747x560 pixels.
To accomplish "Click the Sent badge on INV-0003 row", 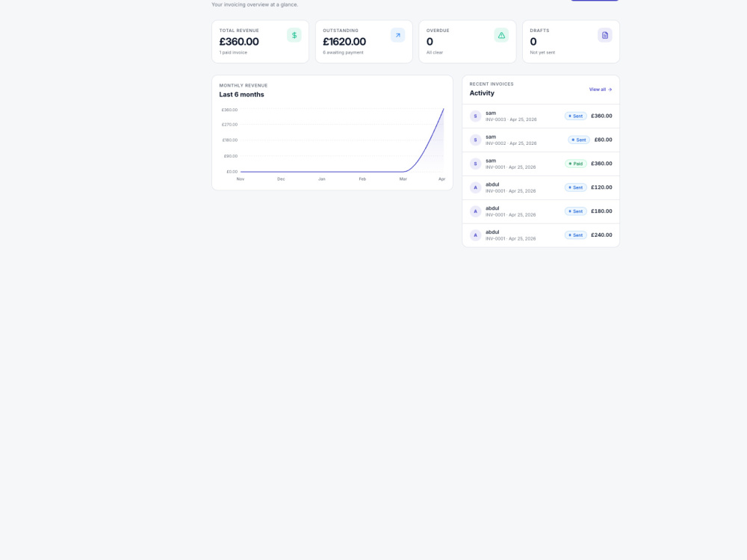I will [x=575, y=116].
